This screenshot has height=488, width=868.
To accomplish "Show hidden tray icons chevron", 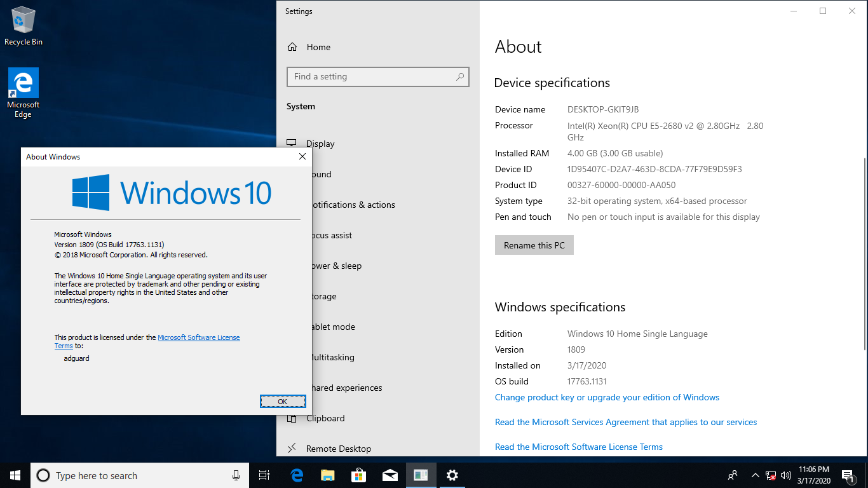I will [x=756, y=475].
